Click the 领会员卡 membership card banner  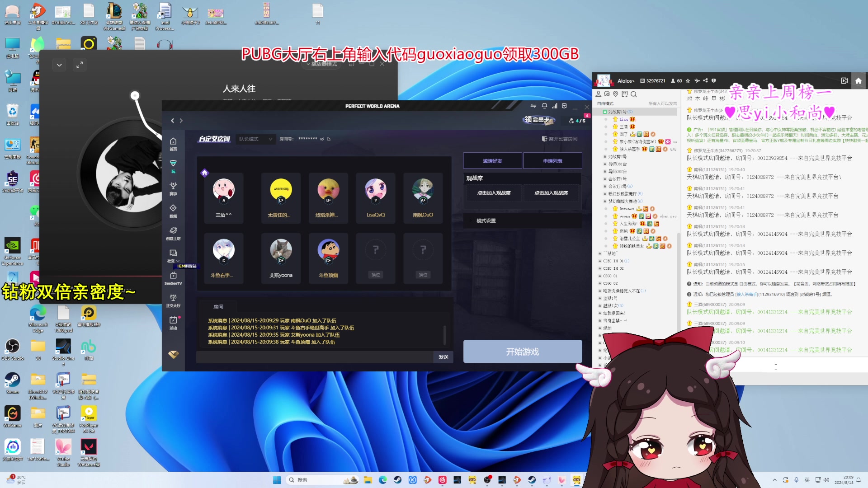coord(538,120)
